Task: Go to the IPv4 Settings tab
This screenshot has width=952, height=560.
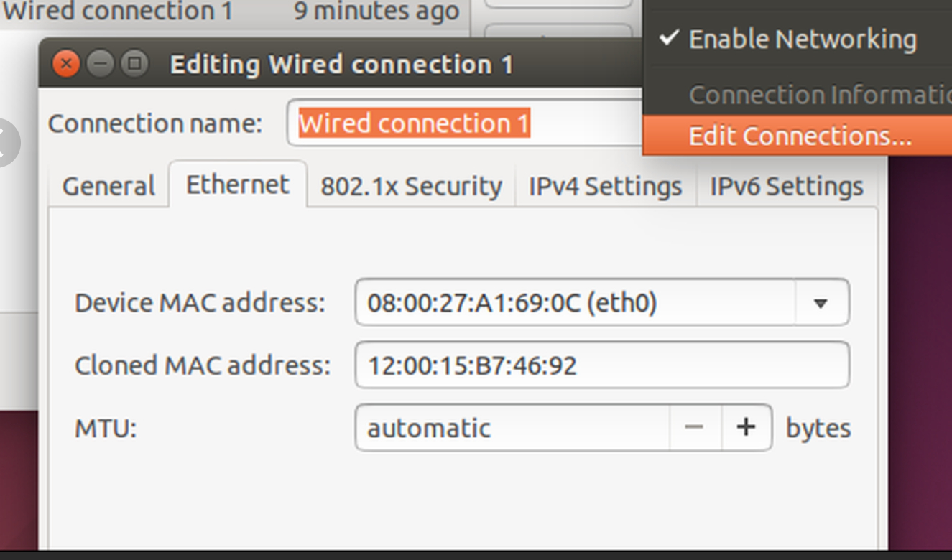Action: [x=606, y=187]
